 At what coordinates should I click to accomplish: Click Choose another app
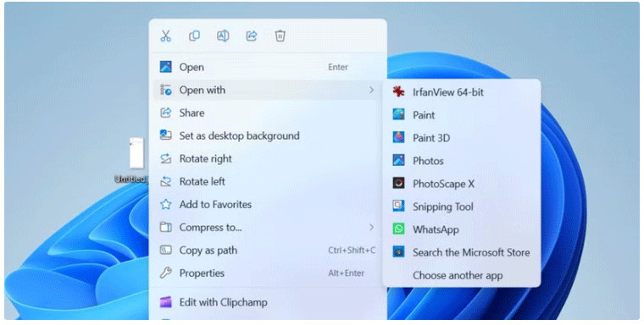[462, 275]
